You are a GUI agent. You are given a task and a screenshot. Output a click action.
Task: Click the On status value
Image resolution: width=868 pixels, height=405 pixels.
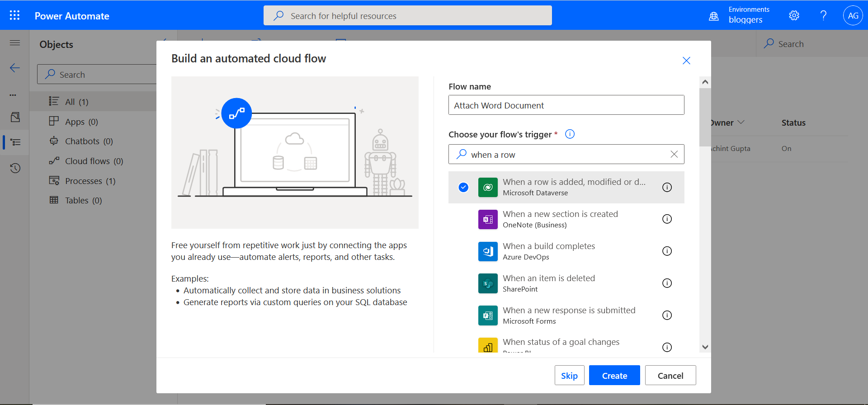786,148
